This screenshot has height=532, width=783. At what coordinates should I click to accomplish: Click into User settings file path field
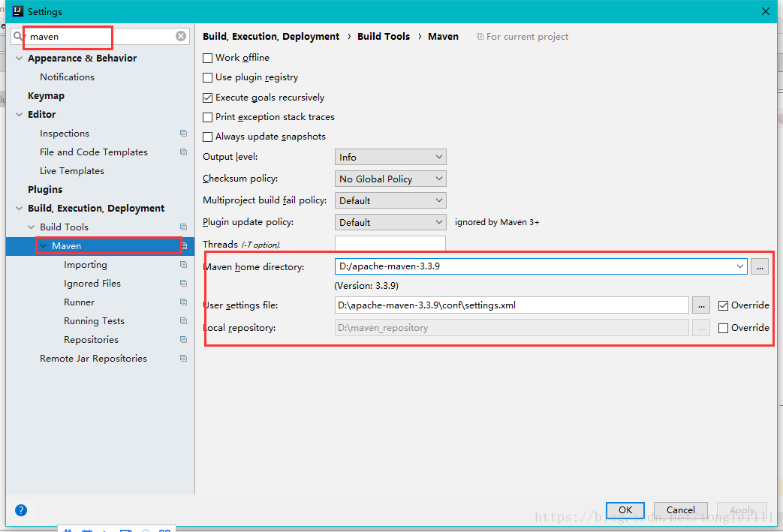pyautogui.click(x=512, y=305)
